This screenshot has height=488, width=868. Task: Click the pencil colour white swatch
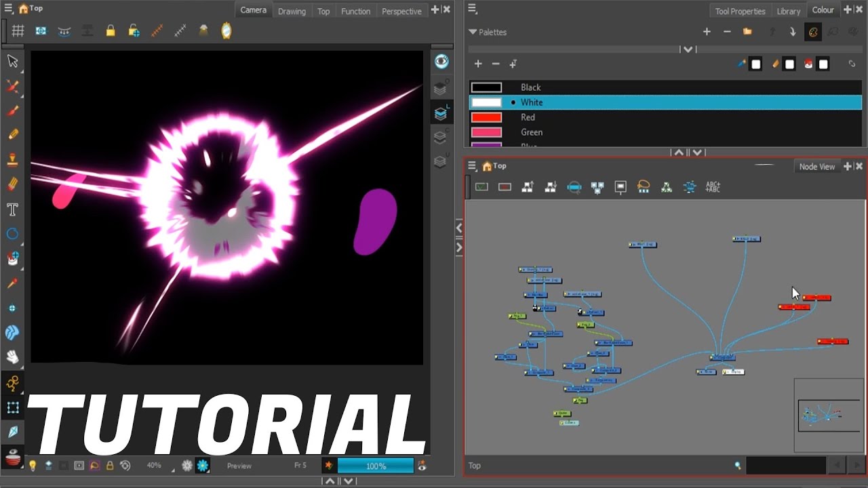coord(789,64)
